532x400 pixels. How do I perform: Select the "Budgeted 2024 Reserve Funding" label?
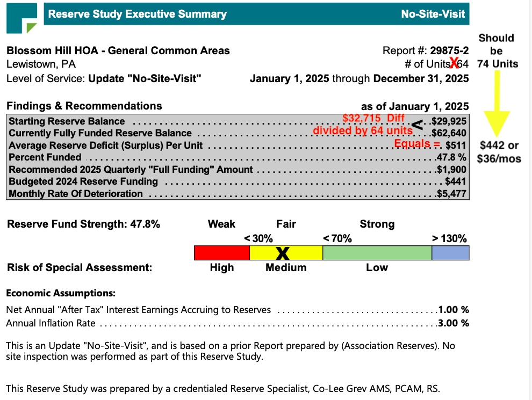tap(83, 181)
